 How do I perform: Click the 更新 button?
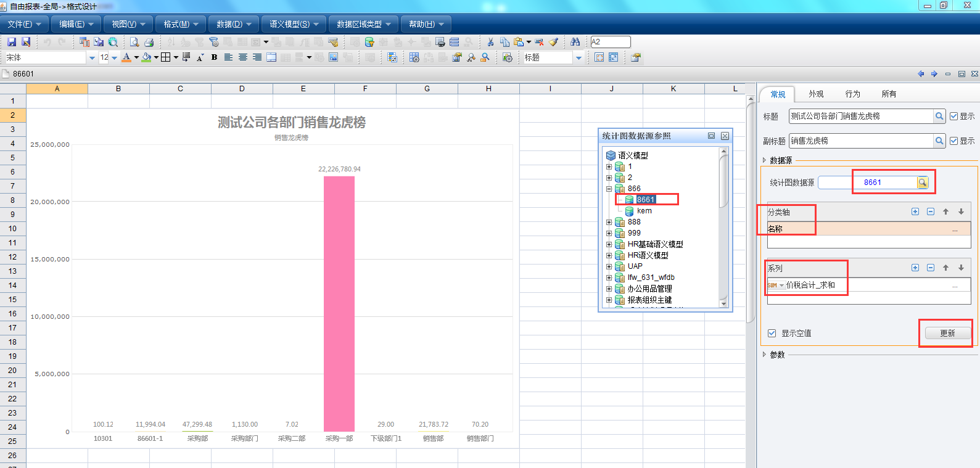tap(947, 333)
